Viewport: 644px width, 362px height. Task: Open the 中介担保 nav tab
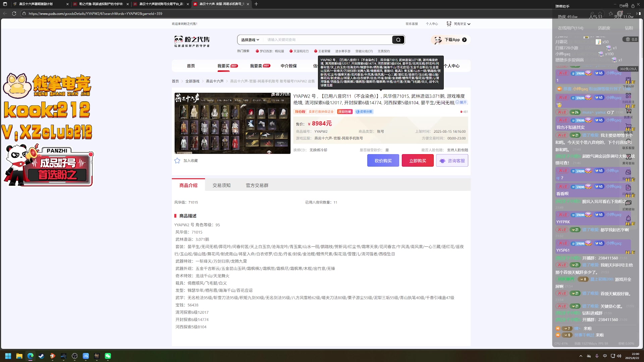[x=289, y=66]
